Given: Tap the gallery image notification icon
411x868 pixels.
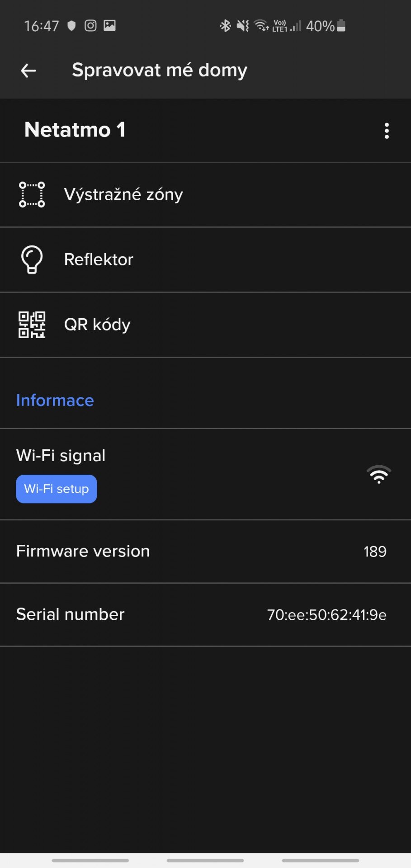Looking at the screenshot, I should 109,26.
